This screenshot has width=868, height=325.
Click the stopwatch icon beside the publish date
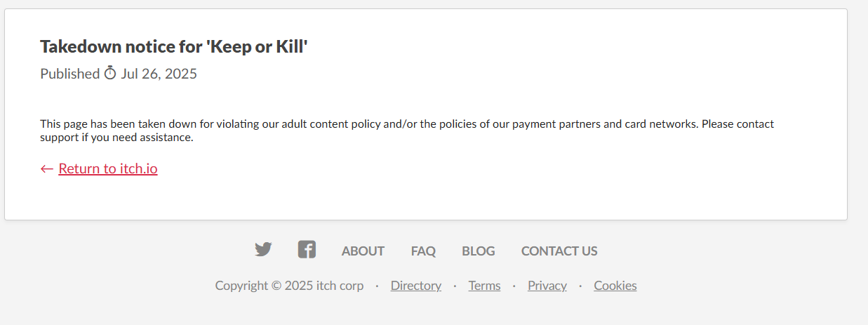pos(110,73)
